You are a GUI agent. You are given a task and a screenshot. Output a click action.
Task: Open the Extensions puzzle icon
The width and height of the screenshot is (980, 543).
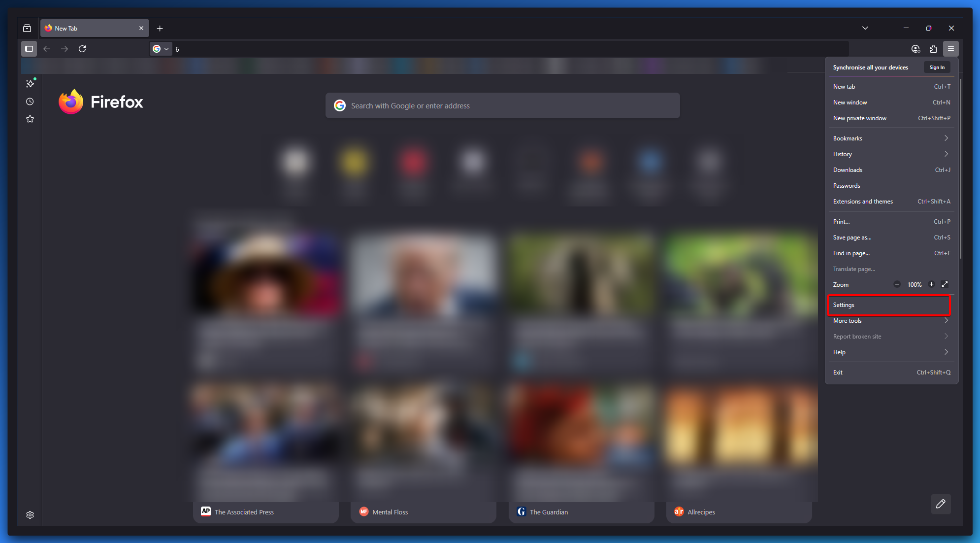(x=933, y=49)
